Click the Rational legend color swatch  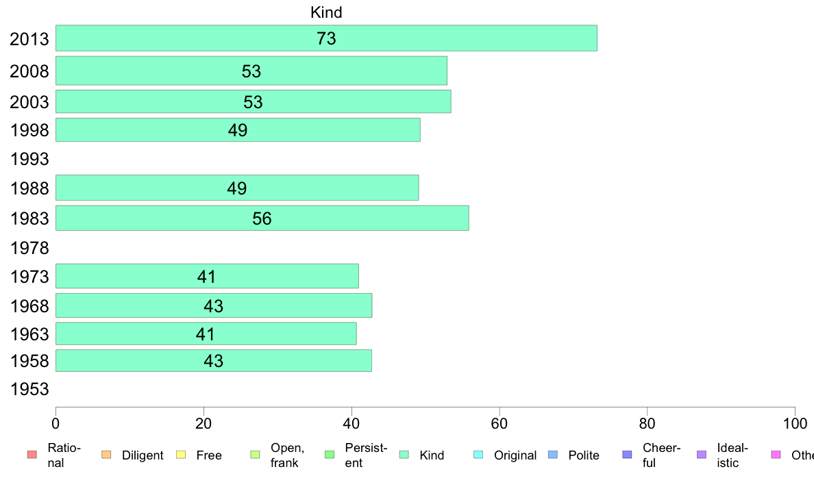tap(32, 455)
